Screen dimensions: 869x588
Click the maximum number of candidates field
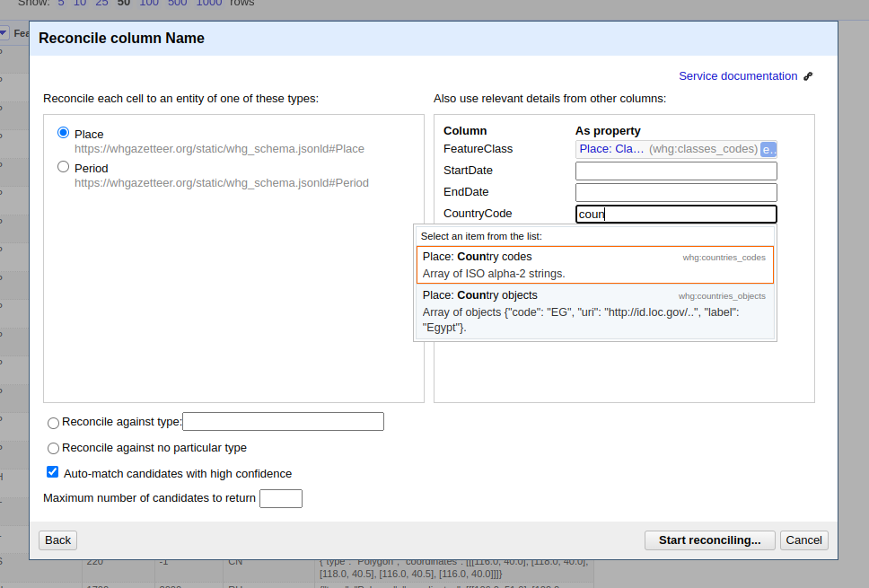click(x=280, y=498)
